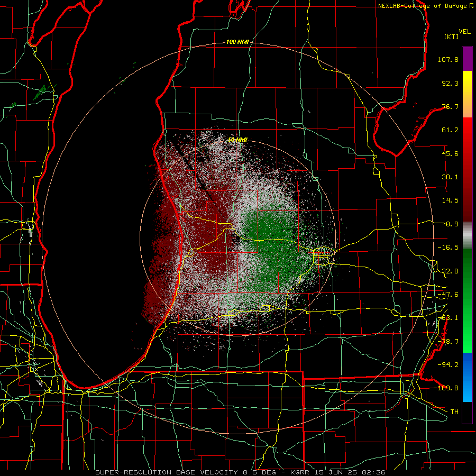Click the gray zero-velocity segment of the color bar
Image resolution: width=476 pixels, height=476 pixels.
[x=467, y=234]
